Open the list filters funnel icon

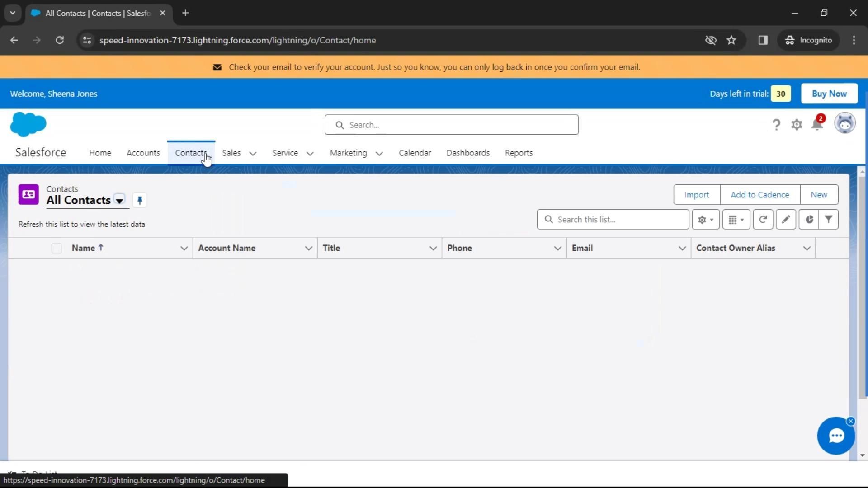(x=829, y=220)
